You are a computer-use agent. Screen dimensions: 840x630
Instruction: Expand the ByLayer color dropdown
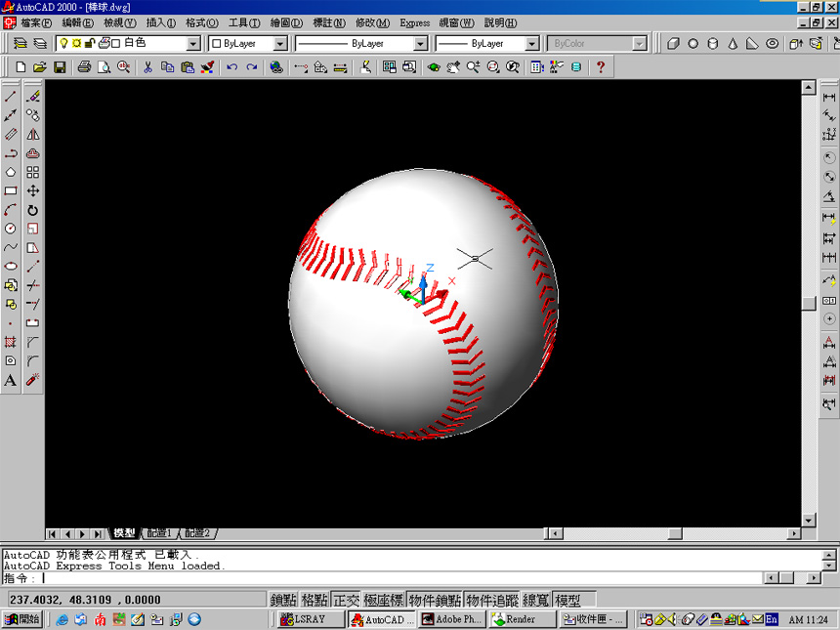pyautogui.click(x=280, y=44)
